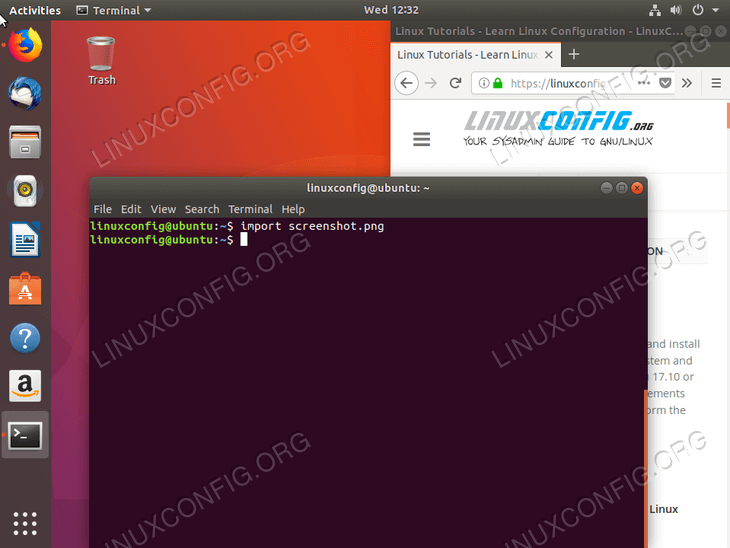Expand the system menu arrow in top bar
The height and width of the screenshot is (548, 730).
716,10
